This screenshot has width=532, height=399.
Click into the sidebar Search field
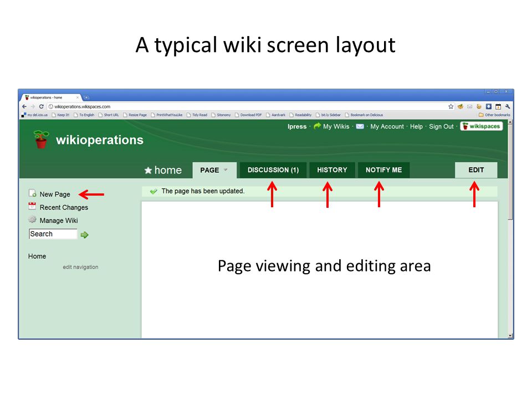[53, 234]
